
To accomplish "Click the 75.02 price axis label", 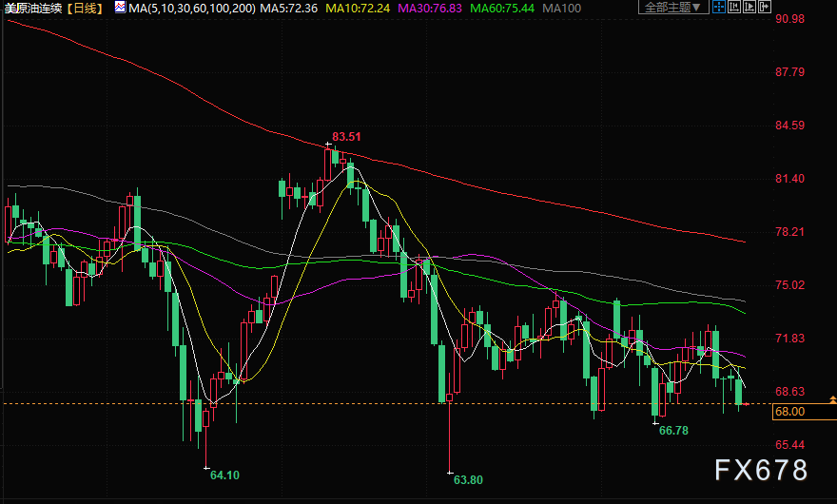I will [x=790, y=285].
